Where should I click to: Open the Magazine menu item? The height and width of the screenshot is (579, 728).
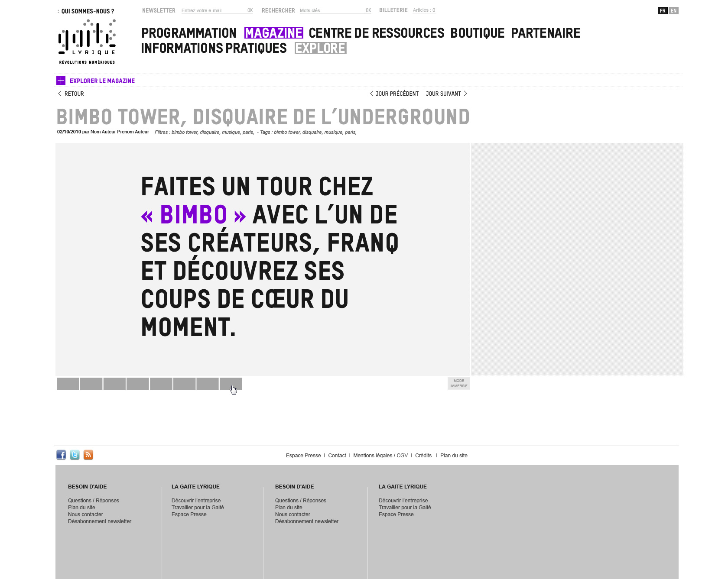(x=273, y=33)
